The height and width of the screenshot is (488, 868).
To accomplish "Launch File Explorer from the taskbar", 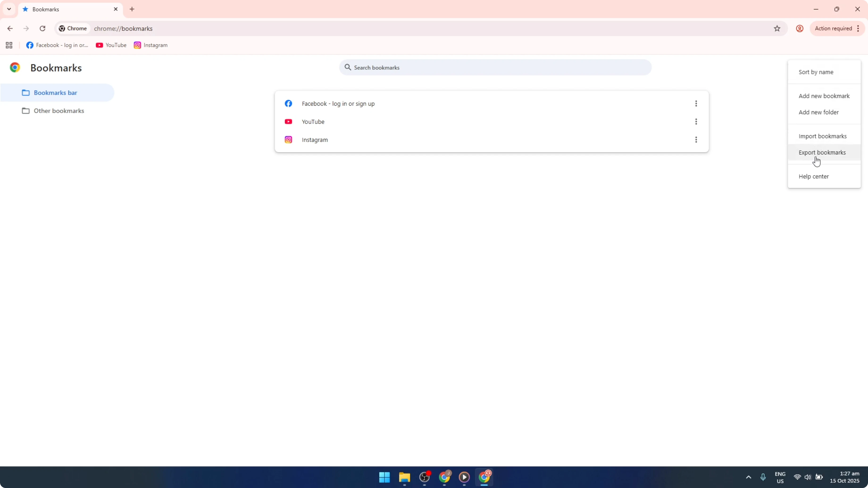I will [x=404, y=478].
